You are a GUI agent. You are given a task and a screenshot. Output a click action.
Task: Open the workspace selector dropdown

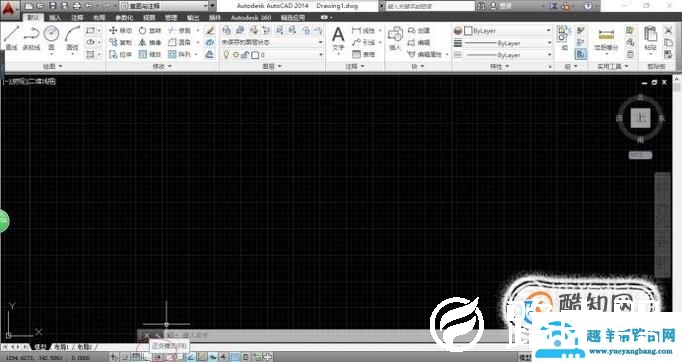(x=164, y=6)
